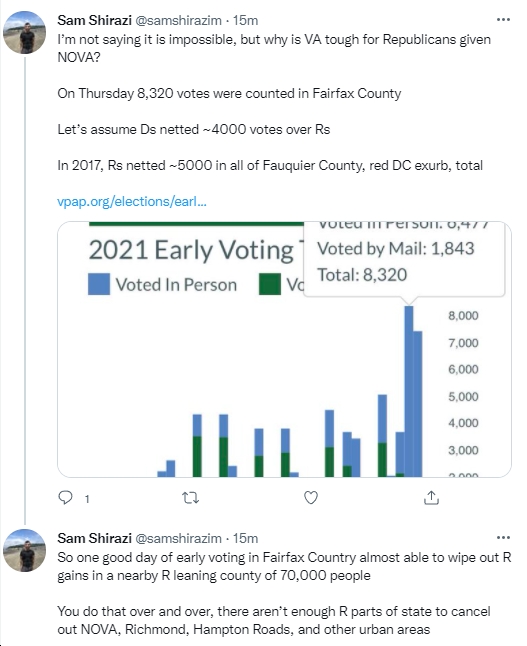Click the reply icon under the first tweet
This screenshot has width=527, height=646.
coord(66,498)
